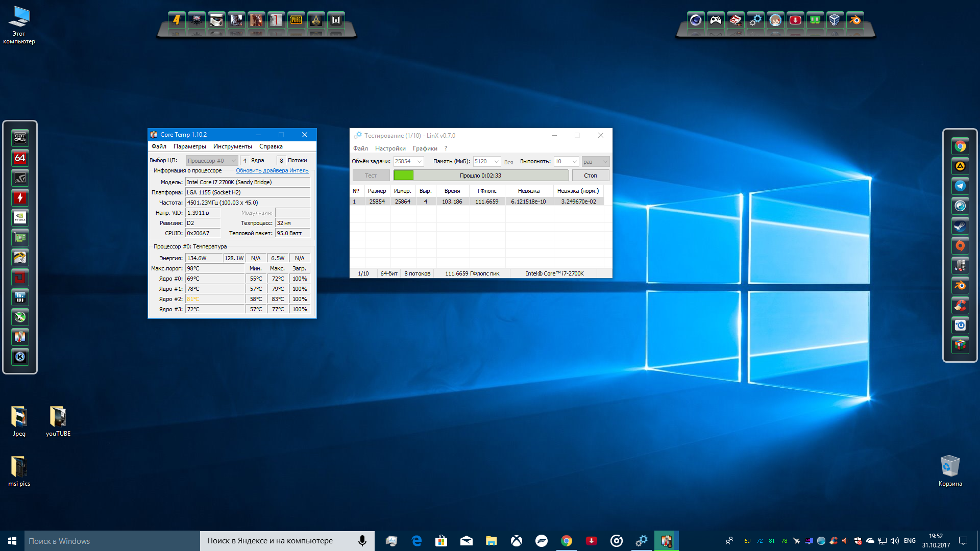The width and height of the screenshot is (980, 551).
Task: Open the Инструменты menu in Core Temp
Action: click(x=232, y=146)
